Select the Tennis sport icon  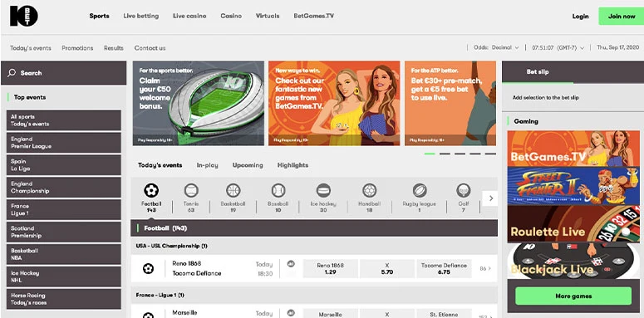pyautogui.click(x=191, y=190)
